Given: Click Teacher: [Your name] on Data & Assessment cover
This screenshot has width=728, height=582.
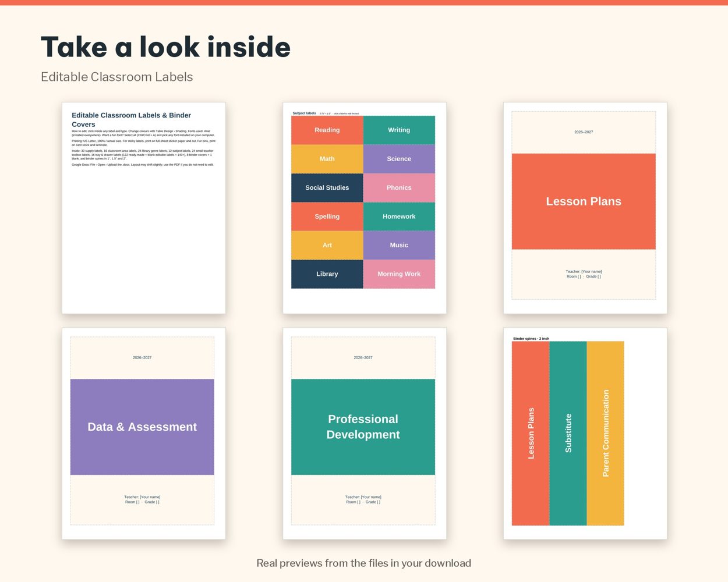Looking at the screenshot, I should (x=142, y=497).
